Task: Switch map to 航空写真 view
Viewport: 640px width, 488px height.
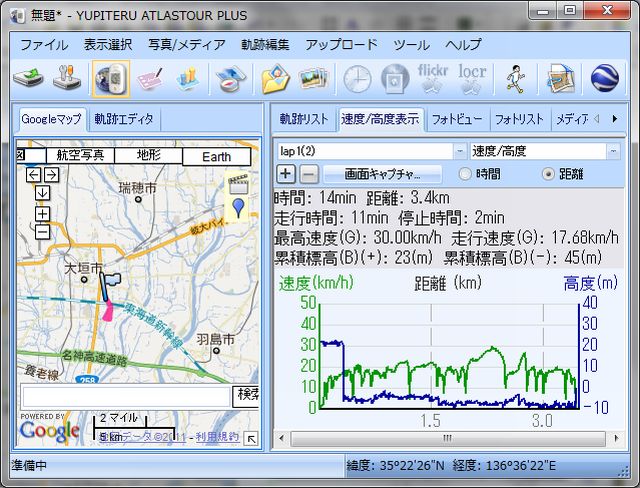Action: [x=80, y=155]
